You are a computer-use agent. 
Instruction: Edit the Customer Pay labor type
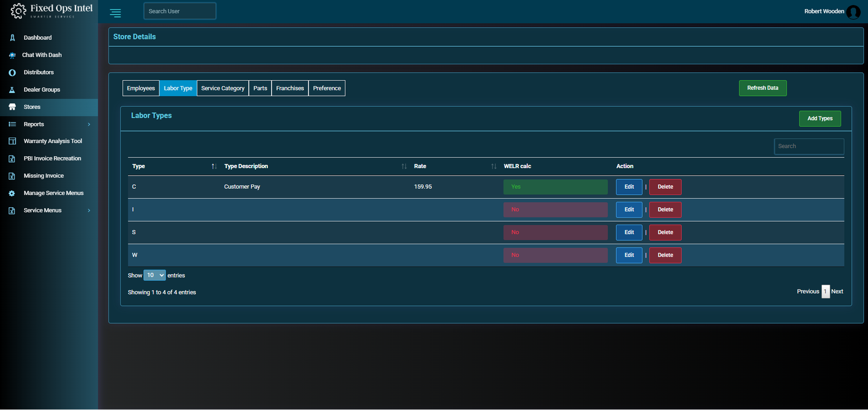point(629,187)
